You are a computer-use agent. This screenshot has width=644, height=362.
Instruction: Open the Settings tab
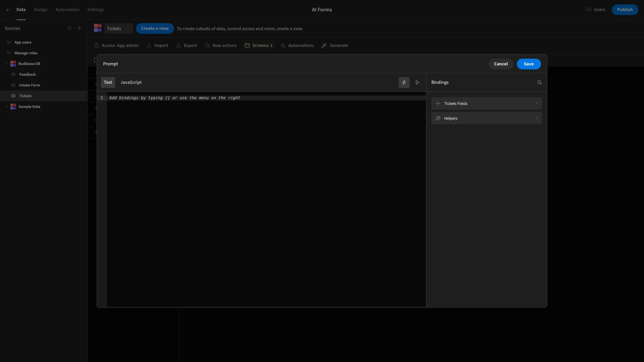point(96,10)
